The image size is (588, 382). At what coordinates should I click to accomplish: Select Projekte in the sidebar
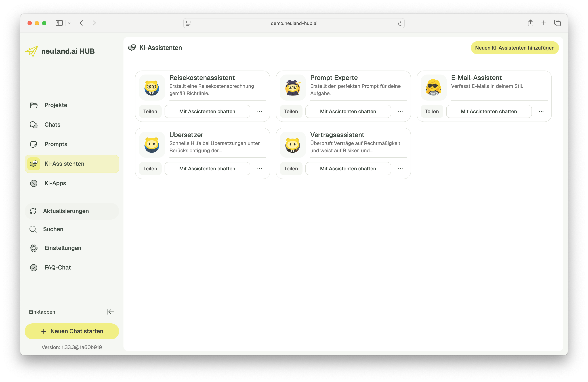tap(72, 105)
